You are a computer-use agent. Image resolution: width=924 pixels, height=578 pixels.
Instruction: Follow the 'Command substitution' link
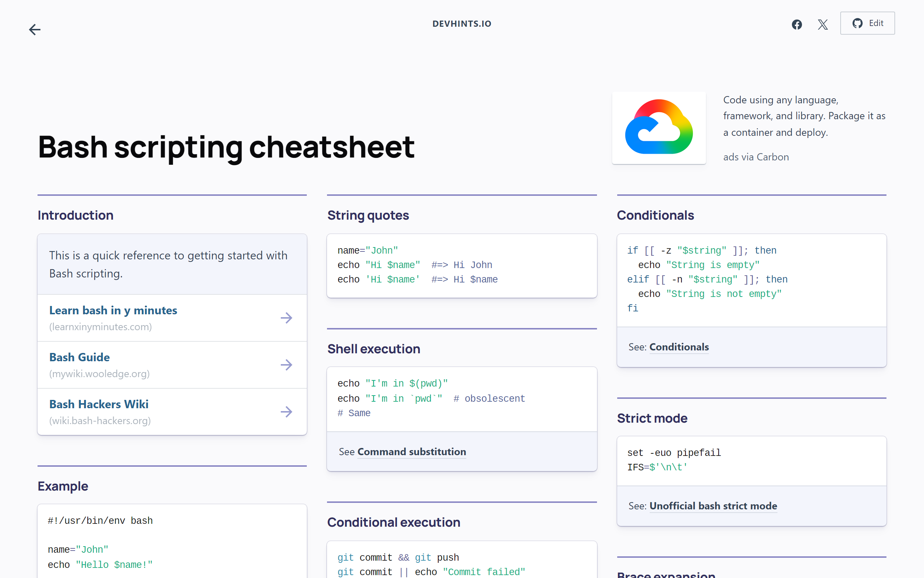pyautogui.click(x=411, y=452)
